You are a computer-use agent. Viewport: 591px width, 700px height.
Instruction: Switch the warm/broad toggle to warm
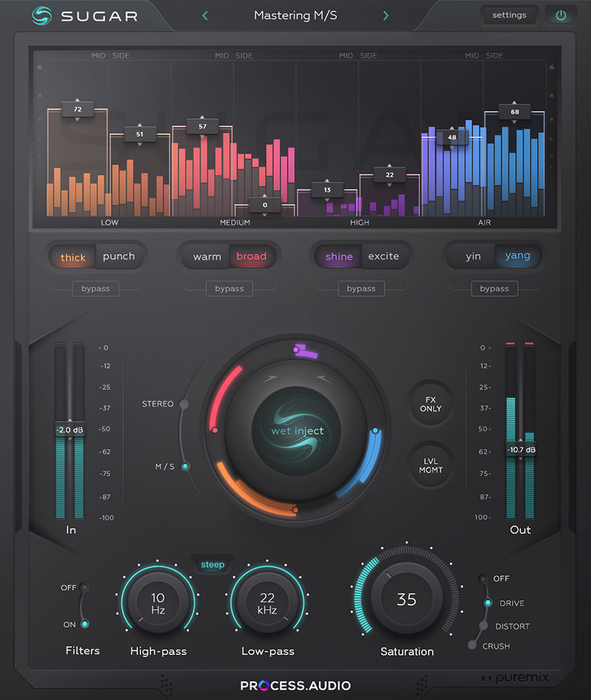[x=207, y=256]
